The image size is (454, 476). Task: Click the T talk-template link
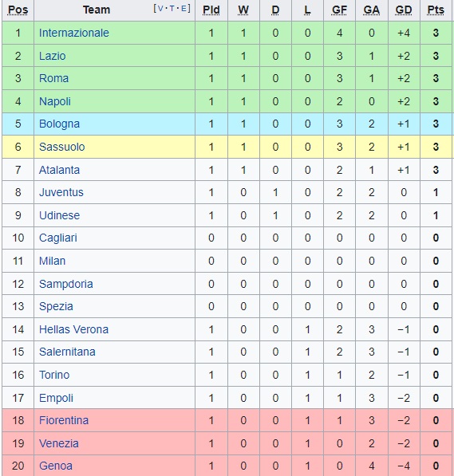172,9
